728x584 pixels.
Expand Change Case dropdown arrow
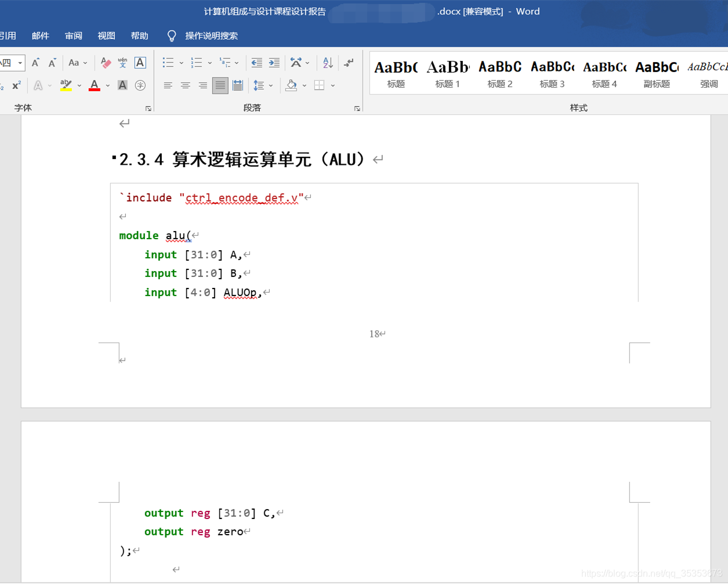(85, 63)
